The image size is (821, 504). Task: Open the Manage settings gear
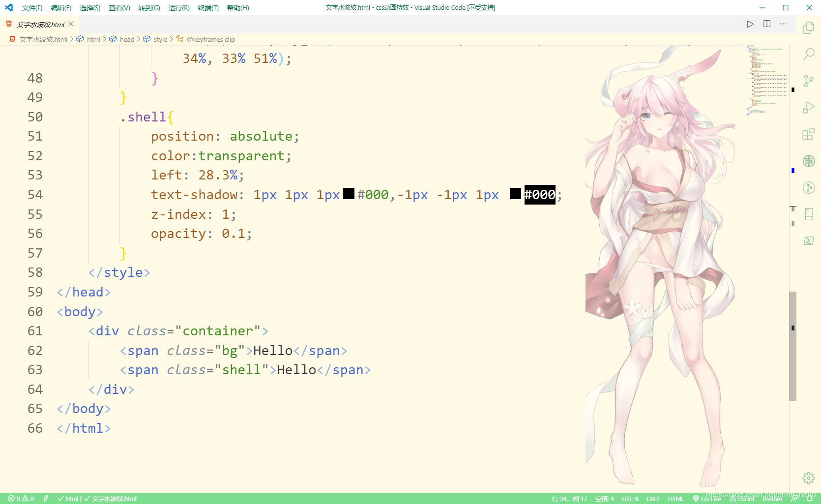pyautogui.click(x=808, y=478)
